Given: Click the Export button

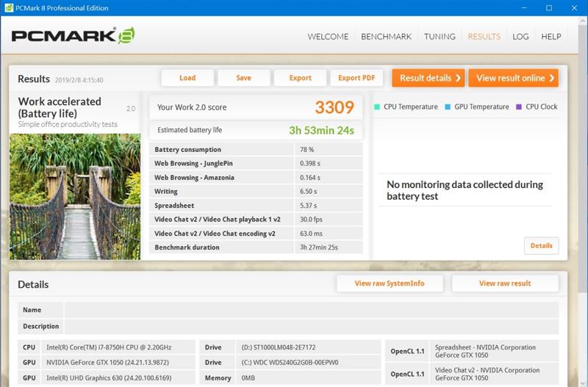Looking at the screenshot, I should click(300, 78).
